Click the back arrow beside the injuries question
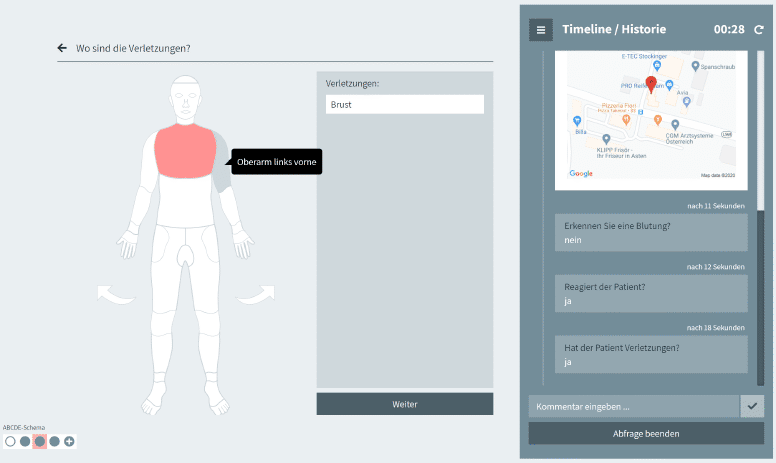The image size is (776, 463). (x=63, y=48)
